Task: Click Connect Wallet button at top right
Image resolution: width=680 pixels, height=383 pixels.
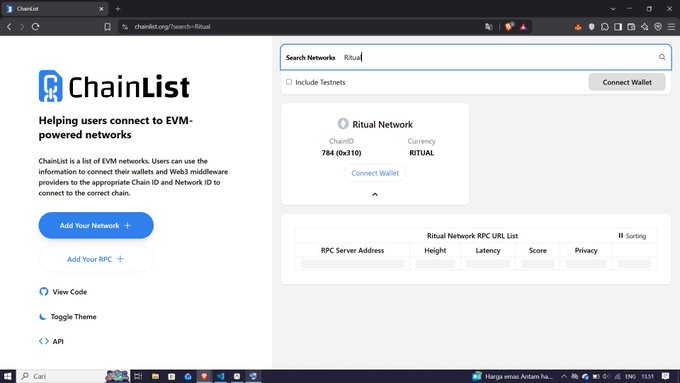Action: tap(627, 82)
